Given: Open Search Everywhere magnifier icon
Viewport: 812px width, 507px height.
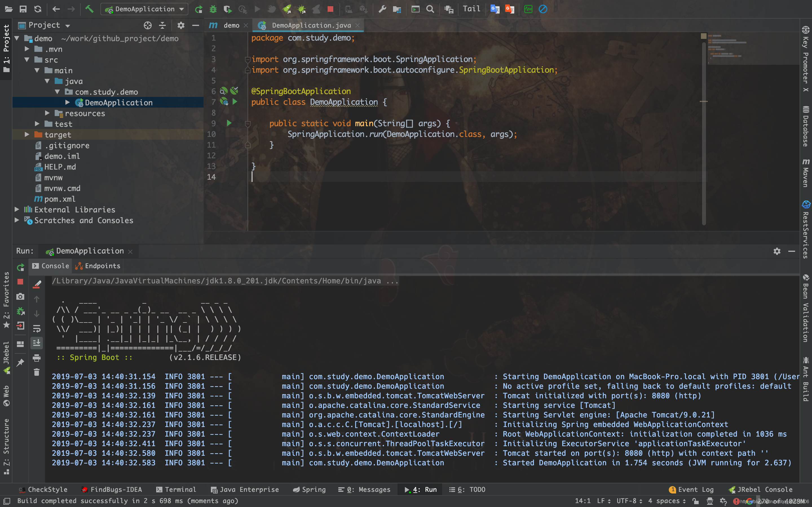Looking at the screenshot, I should [x=430, y=9].
